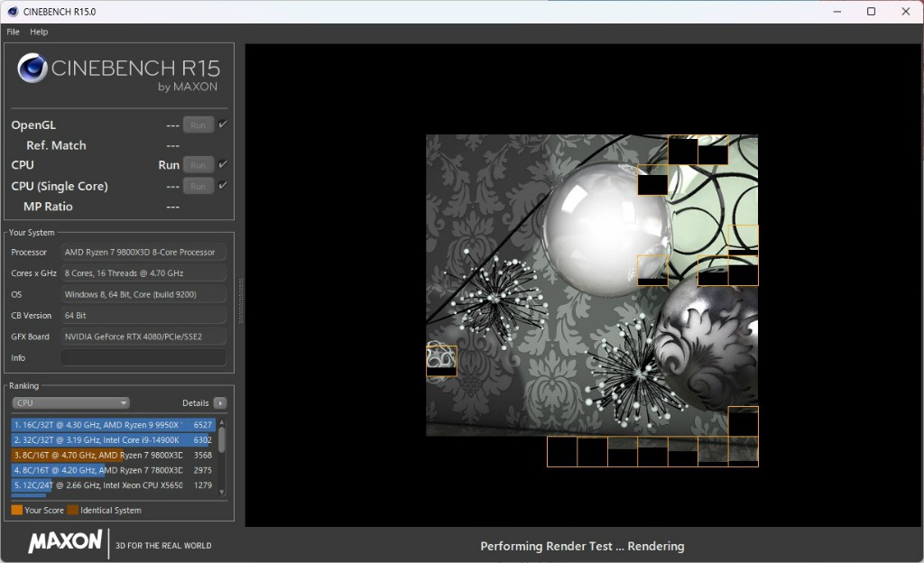924x563 pixels.
Task: Click the MAXON logo at bottom
Action: click(x=65, y=542)
